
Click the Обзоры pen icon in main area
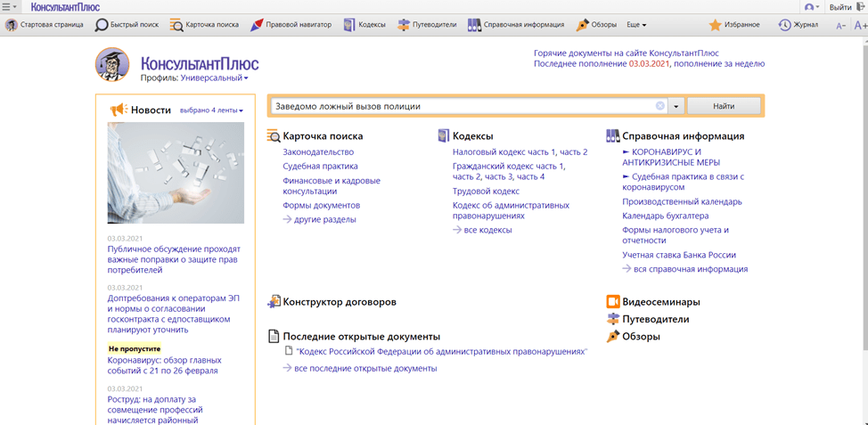coord(613,337)
